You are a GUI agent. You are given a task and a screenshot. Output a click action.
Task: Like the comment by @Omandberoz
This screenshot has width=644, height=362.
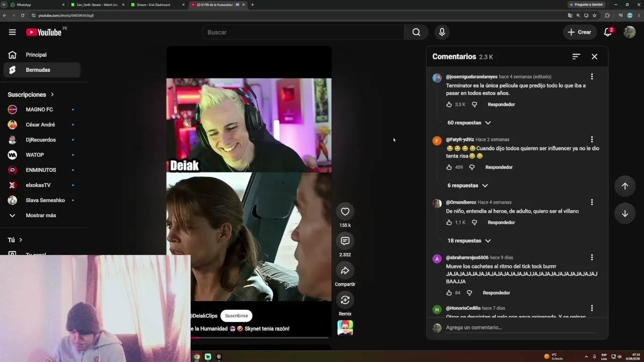tap(449, 223)
